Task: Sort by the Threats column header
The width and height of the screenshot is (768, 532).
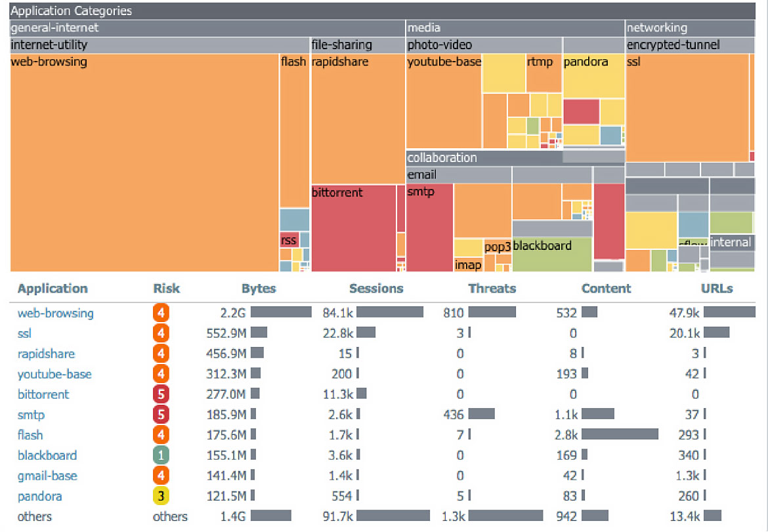Action: pos(492,289)
